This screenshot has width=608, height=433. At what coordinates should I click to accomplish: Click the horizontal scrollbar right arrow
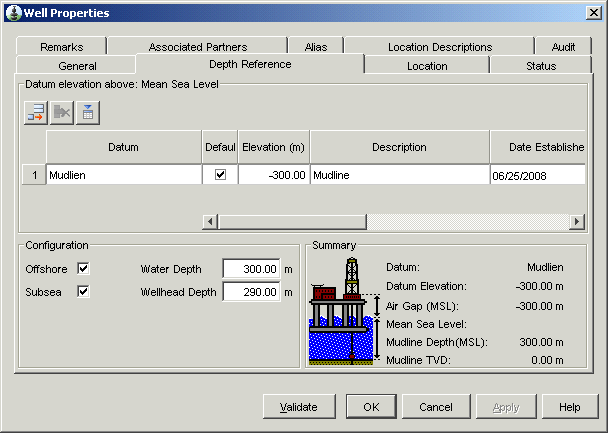tap(577, 222)
